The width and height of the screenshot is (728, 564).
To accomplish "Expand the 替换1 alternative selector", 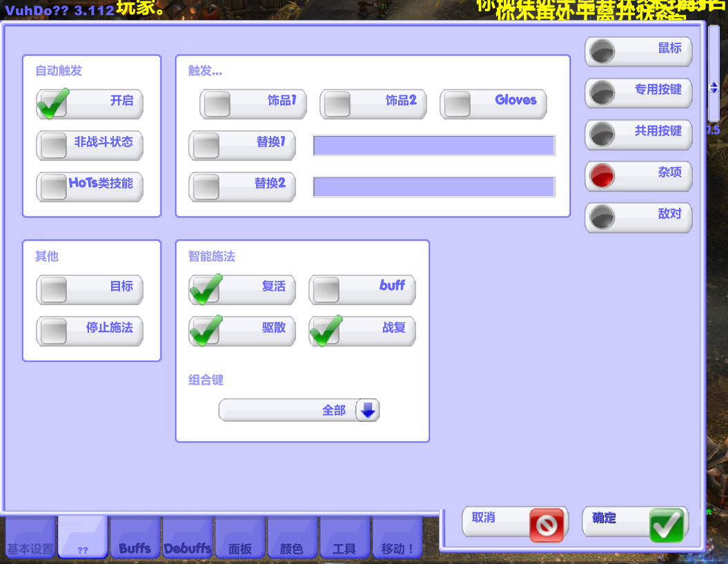I will [x=204, y=145].
